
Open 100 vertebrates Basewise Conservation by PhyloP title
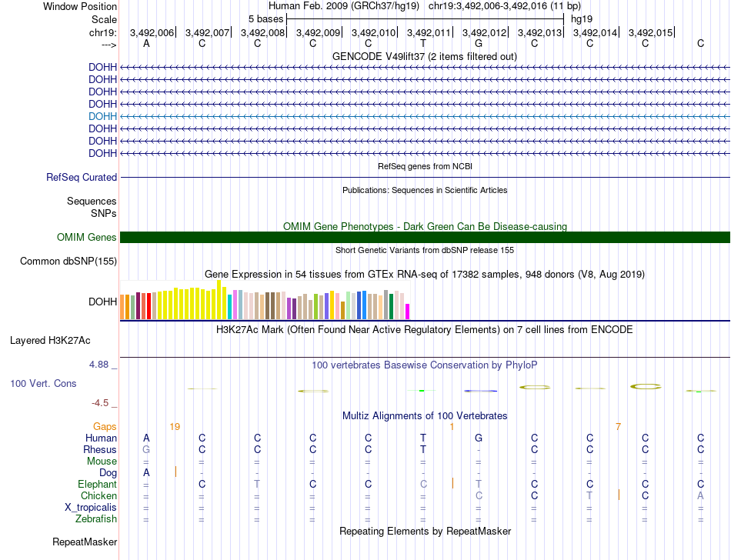(424, 365)
